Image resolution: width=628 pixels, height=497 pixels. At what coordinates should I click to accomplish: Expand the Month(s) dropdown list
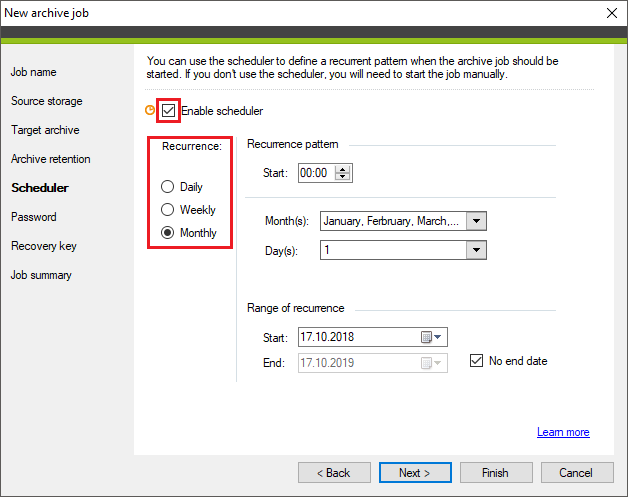click(x=476, y=221)
